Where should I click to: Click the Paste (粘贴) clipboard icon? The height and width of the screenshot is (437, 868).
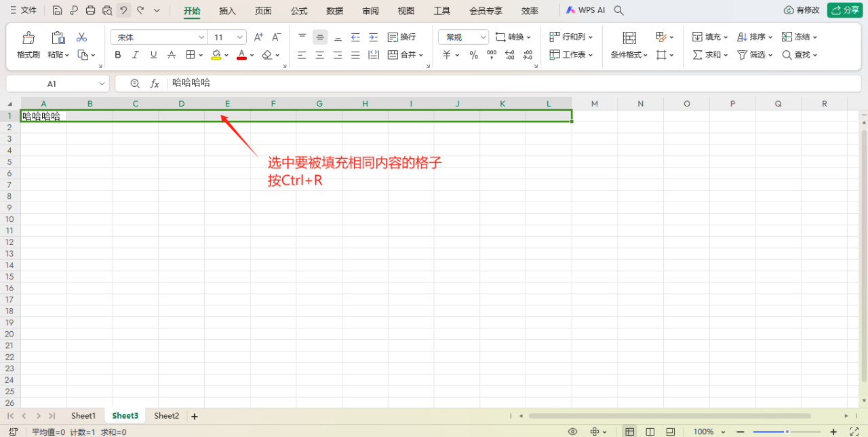pos(58,37)
